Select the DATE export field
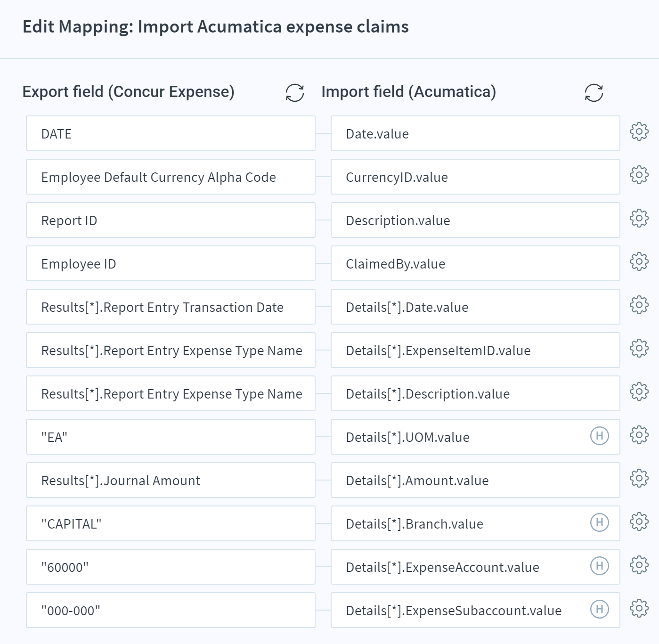This screenshot has width=659, height=644. click(x=171, y=133)
